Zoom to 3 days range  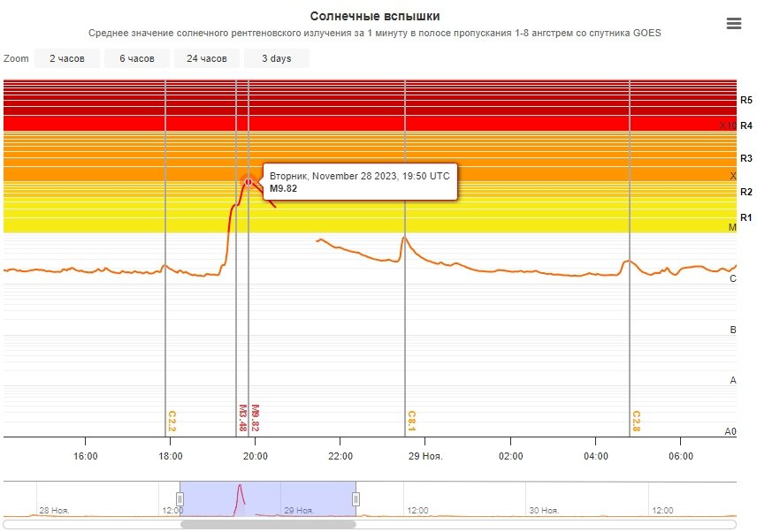(277, 58)
